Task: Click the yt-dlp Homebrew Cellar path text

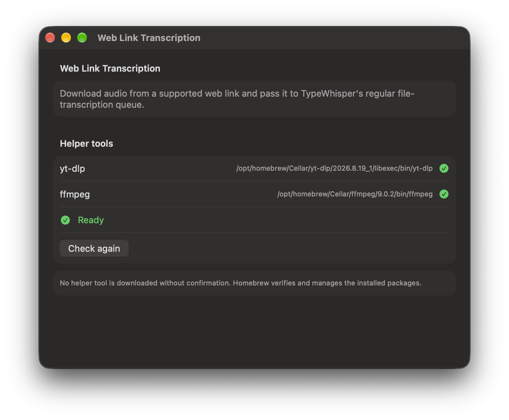Action: 334,168
